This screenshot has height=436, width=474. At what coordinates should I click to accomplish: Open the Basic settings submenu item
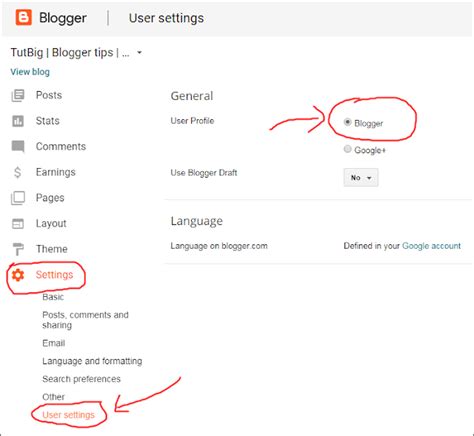(53, 297)
